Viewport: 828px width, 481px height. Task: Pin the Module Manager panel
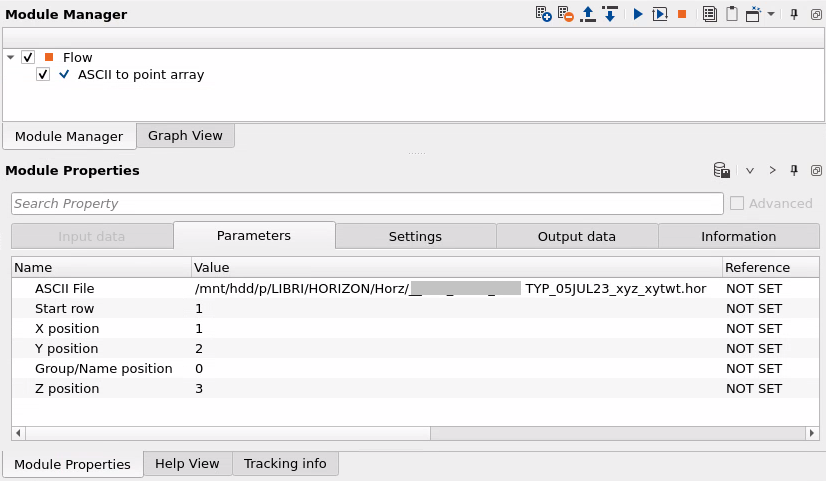click(794, 14)
